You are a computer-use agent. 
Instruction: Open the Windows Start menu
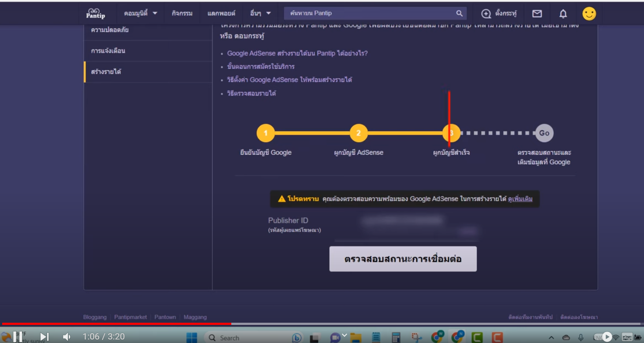[x=192, y=338]
